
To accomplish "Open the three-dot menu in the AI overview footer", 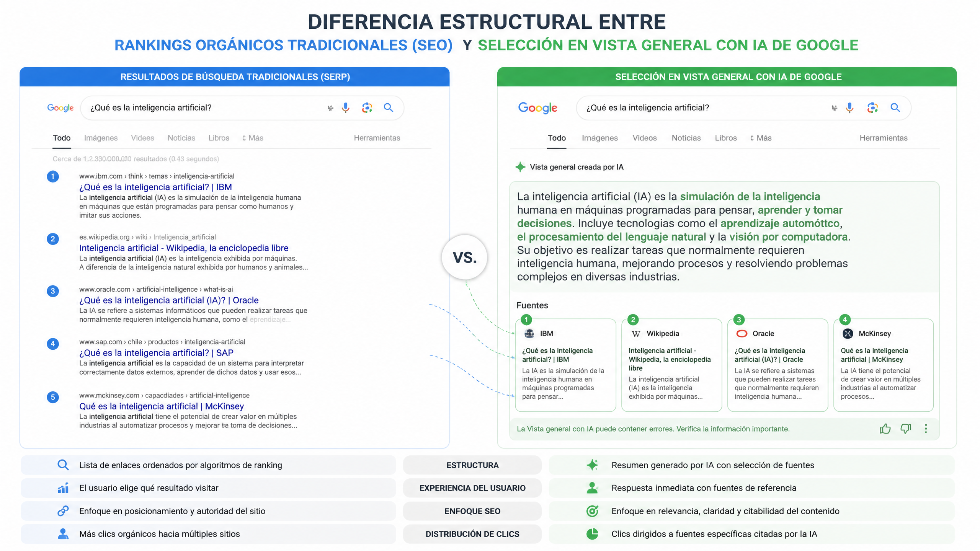I will click(926, 429).
